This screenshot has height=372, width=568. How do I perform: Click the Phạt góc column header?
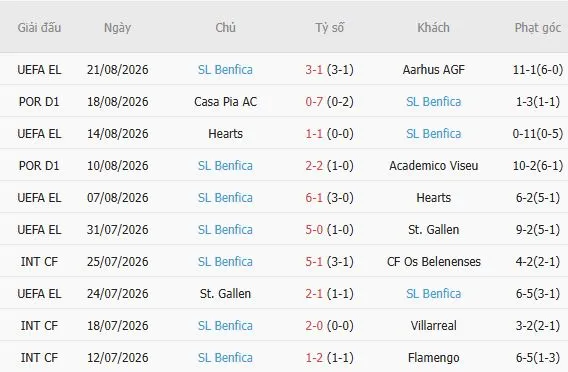[538, 28]
